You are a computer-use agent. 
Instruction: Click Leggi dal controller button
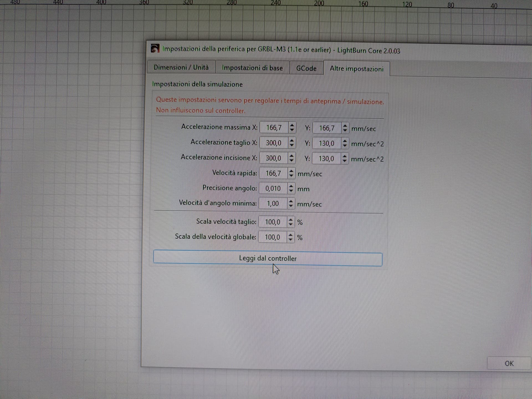click(268, 258)
